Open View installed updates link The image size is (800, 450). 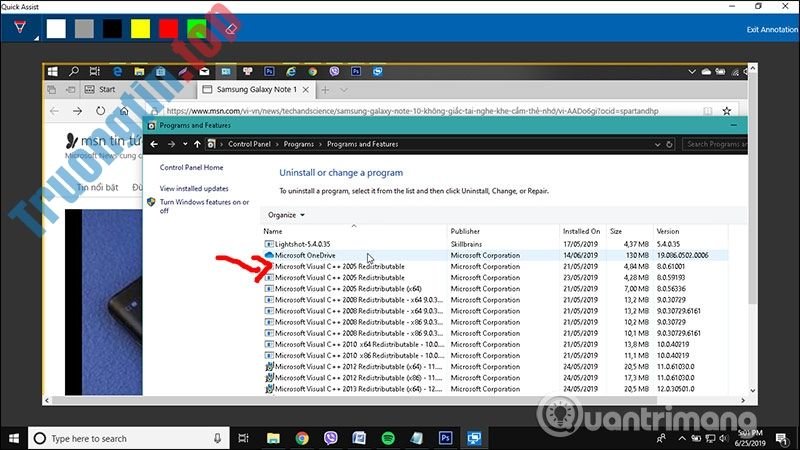194,188
